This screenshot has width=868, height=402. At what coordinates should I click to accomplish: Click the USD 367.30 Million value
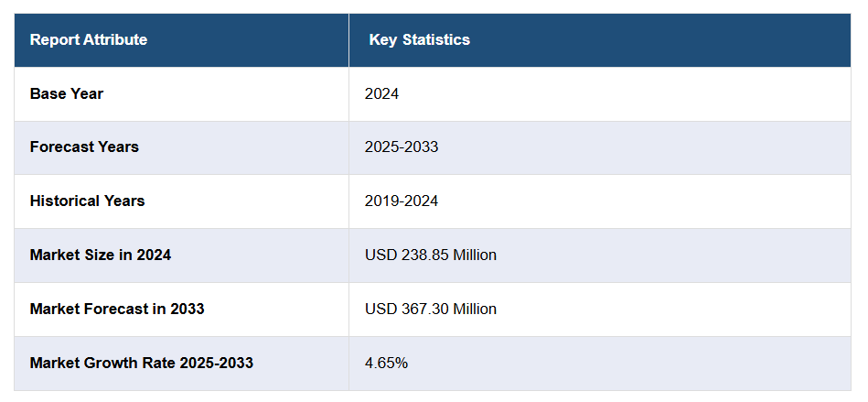[431, 309]
